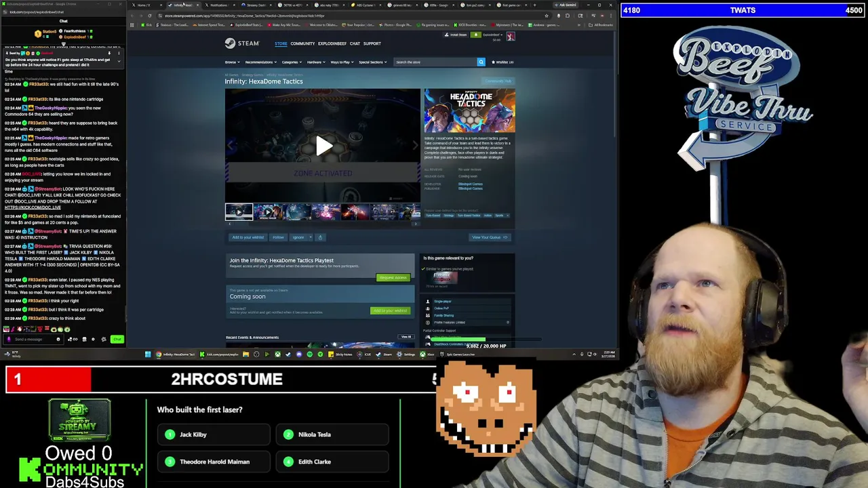Viewport: 868px width, 488px height.
Task: Click the Steam logo in header
Action: pyautogui.click(x=242, y=43)
